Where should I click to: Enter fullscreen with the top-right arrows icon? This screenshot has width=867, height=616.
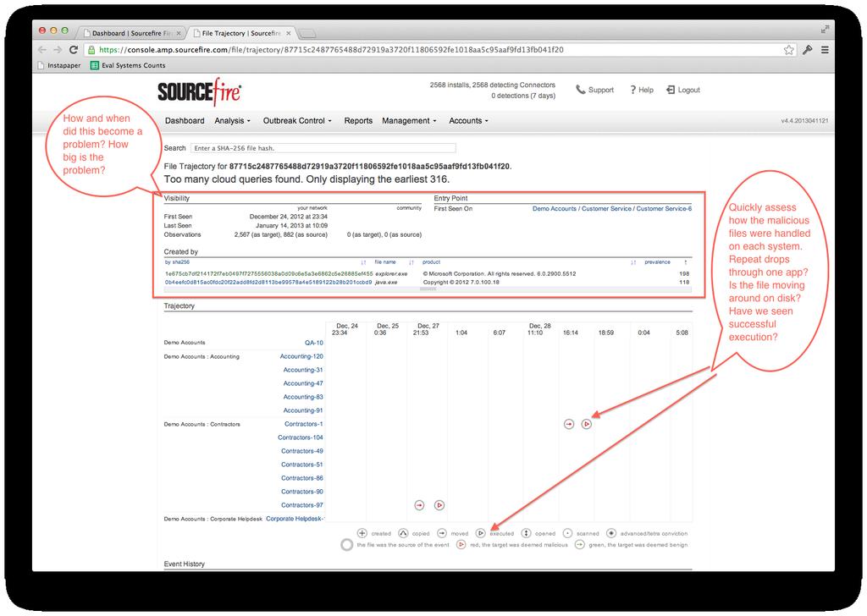point(825,30)
